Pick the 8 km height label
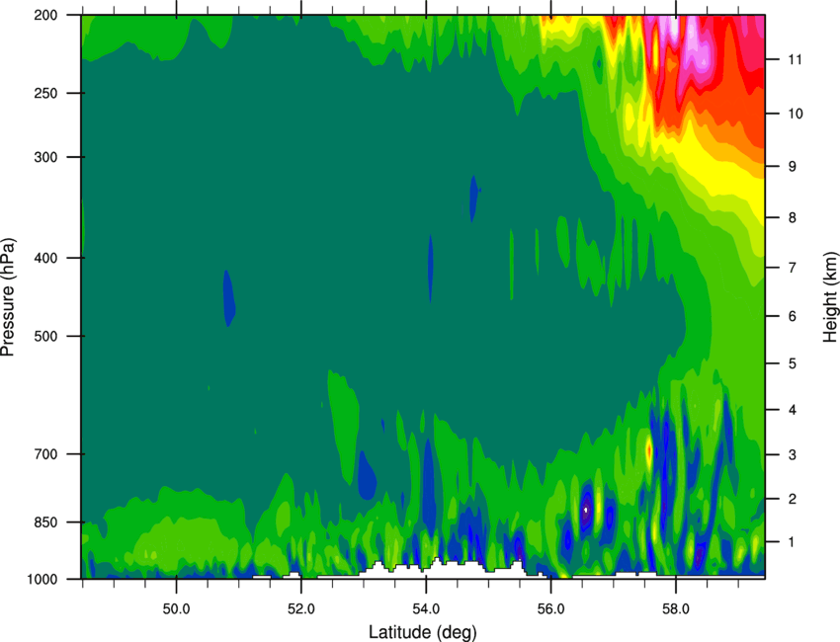 tap(793, 218)
